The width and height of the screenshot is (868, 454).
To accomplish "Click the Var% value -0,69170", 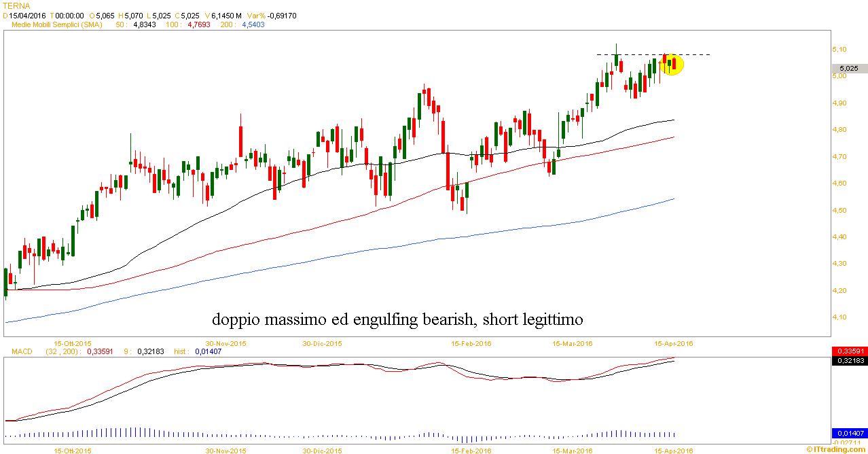I will pyautogui.click(x=283, y=15).
